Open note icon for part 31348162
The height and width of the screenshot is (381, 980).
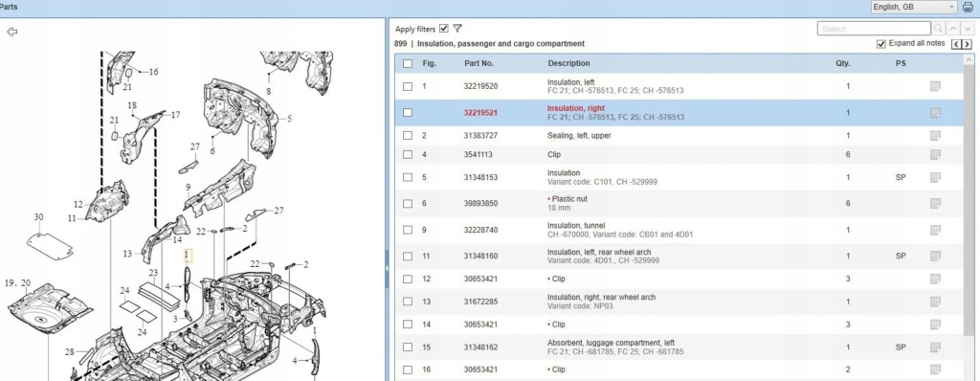935,347
